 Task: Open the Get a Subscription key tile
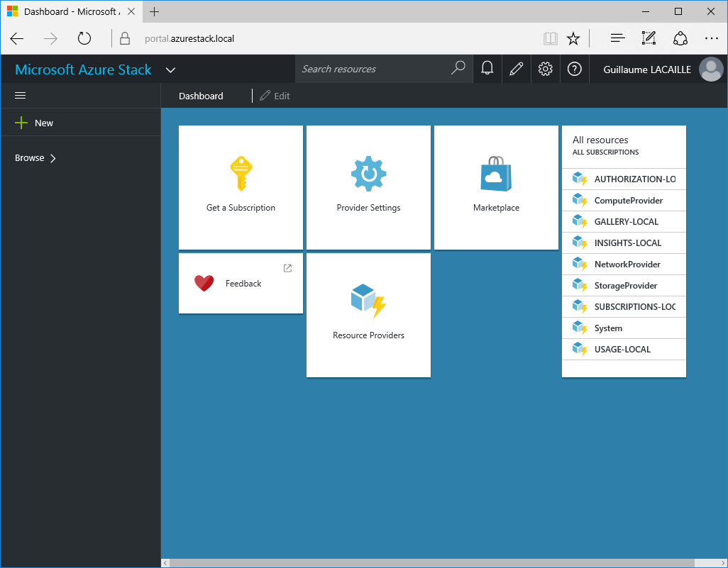pyautogui.click(x=241, y=187)
